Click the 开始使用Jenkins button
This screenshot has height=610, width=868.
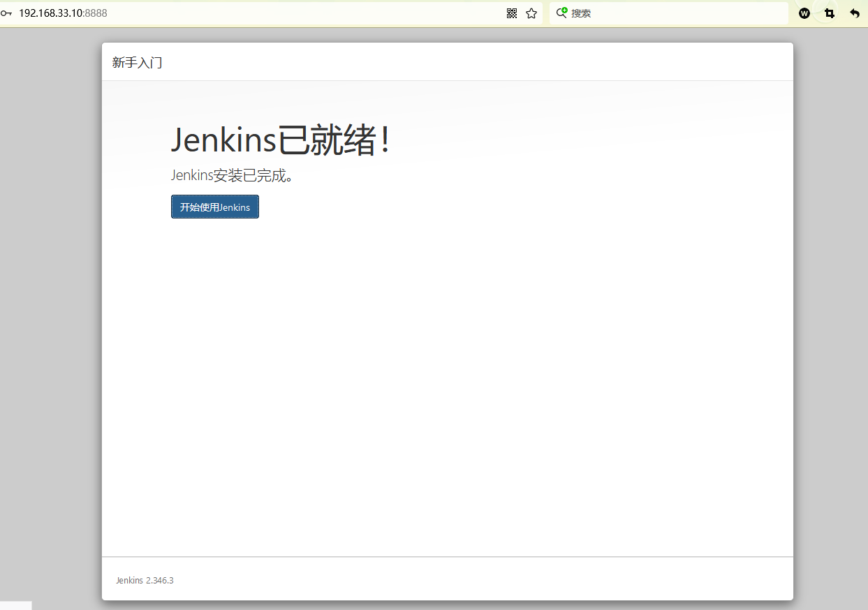(x=215, y=207)
